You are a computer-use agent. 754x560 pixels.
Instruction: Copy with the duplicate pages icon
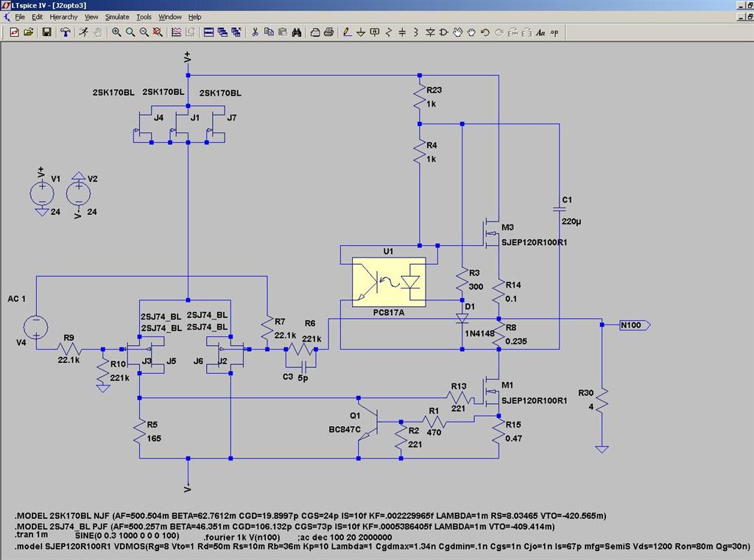[269, 32]
